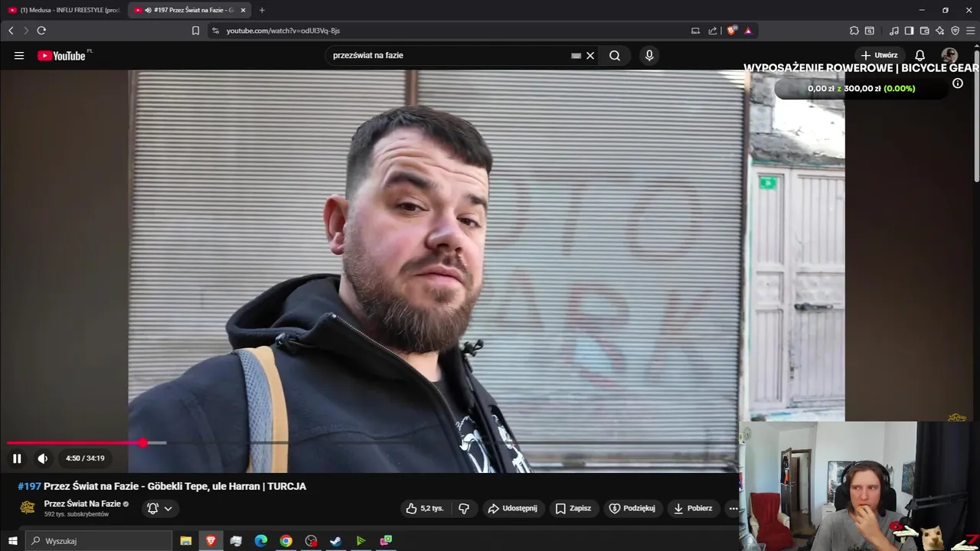
Task: Reload the page
Action: [41, 31]
